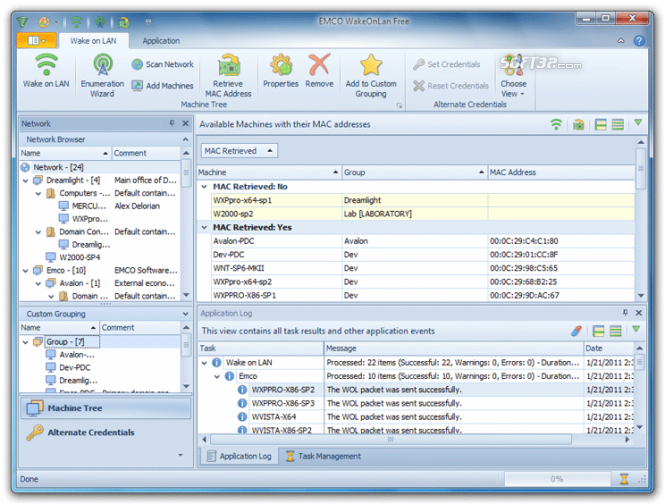Collapse the Dreamlight - [4] tree node
The image size is (665, 504).
25,181
